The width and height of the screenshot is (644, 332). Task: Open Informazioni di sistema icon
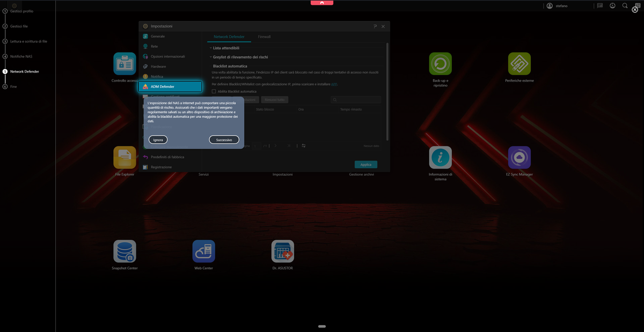click(x=440, y=157)
